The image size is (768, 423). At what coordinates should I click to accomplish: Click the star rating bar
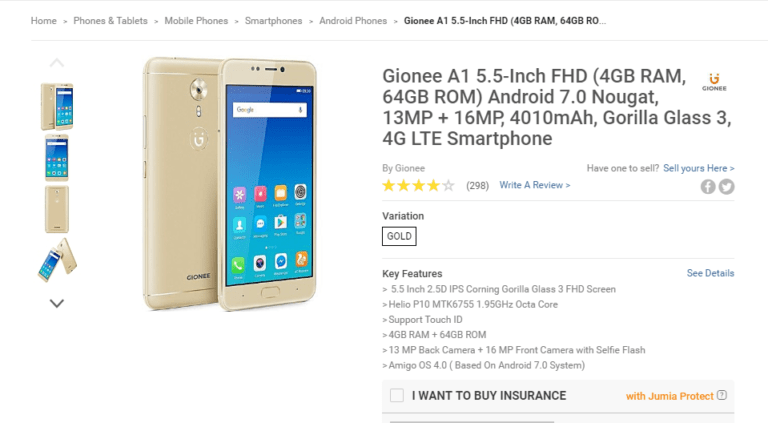[x=418, y=186]
